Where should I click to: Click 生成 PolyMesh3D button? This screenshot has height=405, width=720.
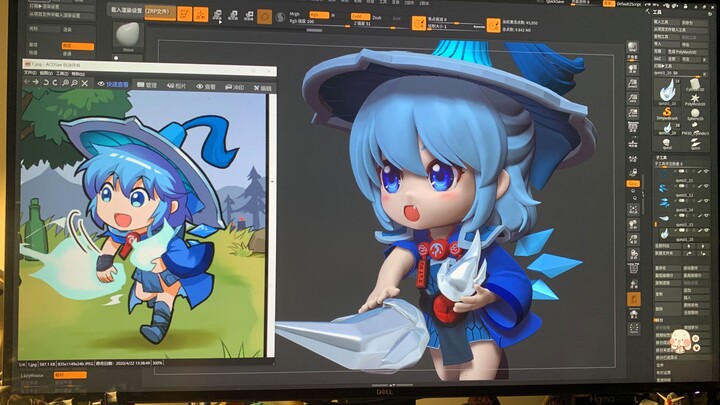tap(687, 52)
